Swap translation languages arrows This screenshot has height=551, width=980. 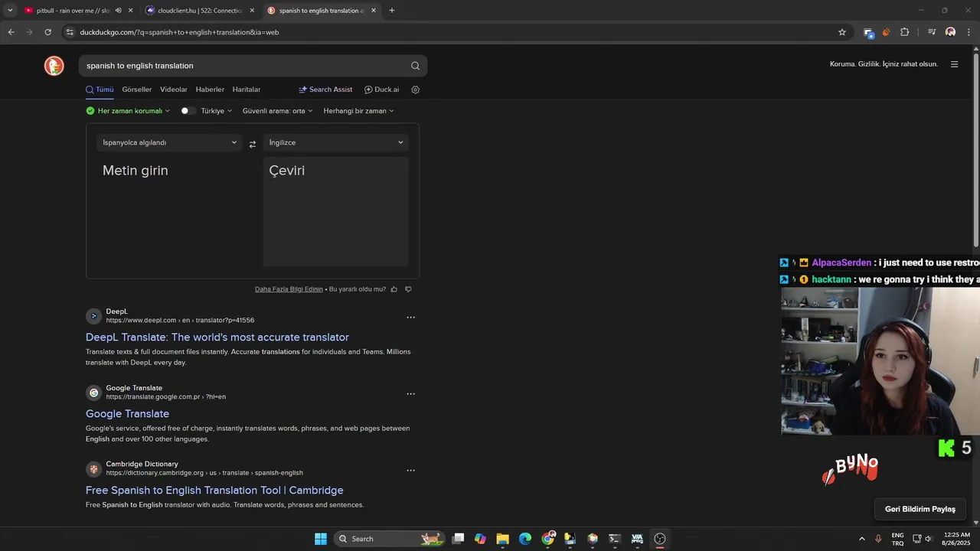(253, 144)
